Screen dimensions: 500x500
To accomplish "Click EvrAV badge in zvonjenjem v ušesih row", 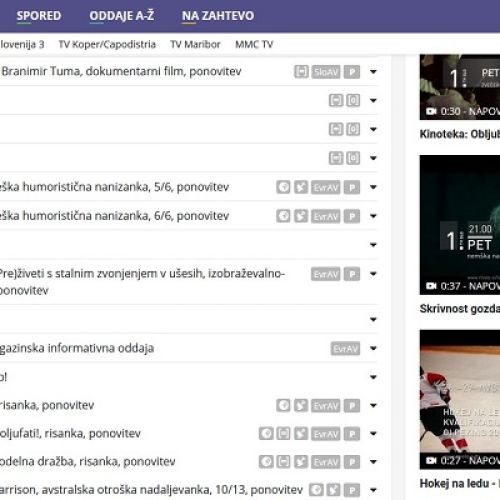I will (x=326, y=274).
